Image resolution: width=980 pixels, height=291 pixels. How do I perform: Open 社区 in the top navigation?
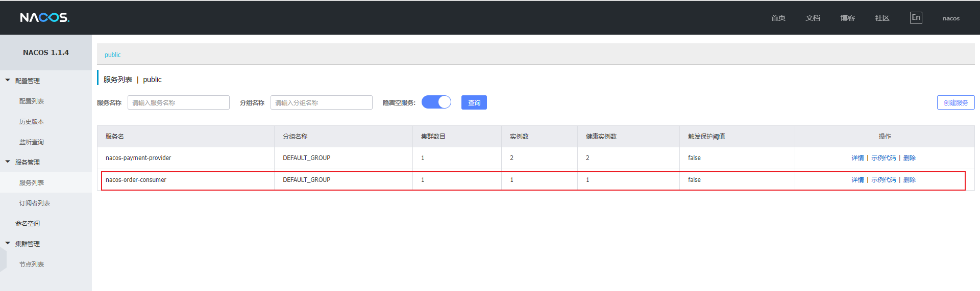[883, 18]
